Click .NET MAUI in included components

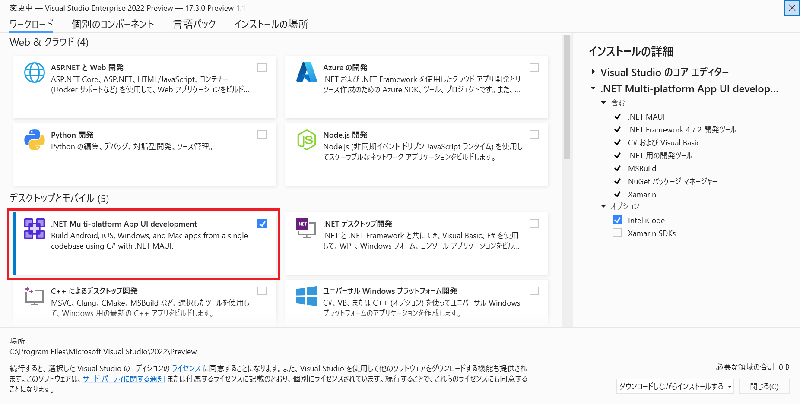tap(646, 117)
